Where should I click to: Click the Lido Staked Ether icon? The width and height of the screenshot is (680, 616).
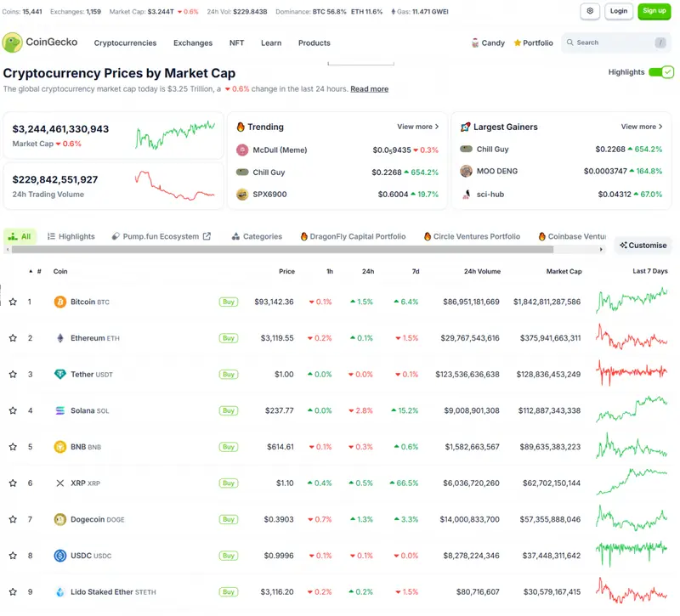click(x=59, y=591)
